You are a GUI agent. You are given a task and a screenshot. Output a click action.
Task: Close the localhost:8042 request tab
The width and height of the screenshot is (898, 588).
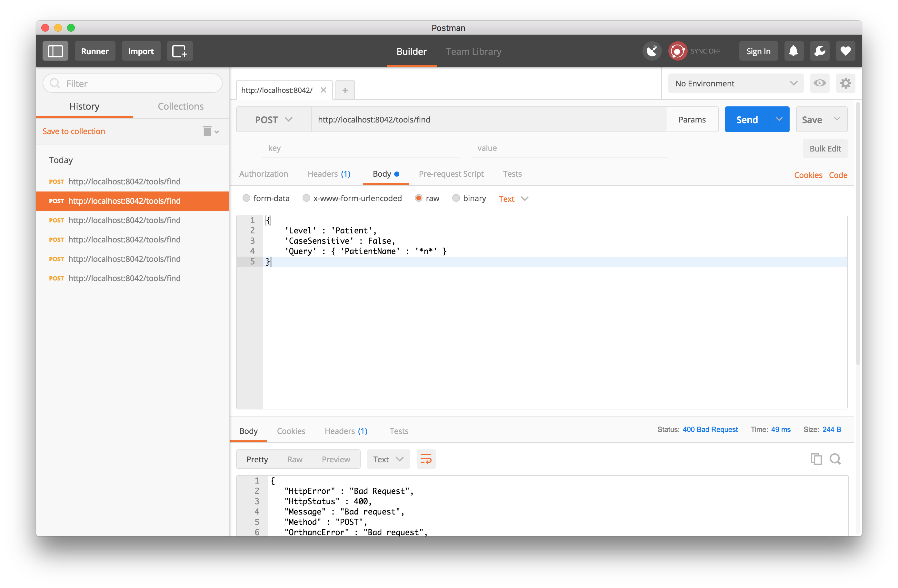click(323, 90)
